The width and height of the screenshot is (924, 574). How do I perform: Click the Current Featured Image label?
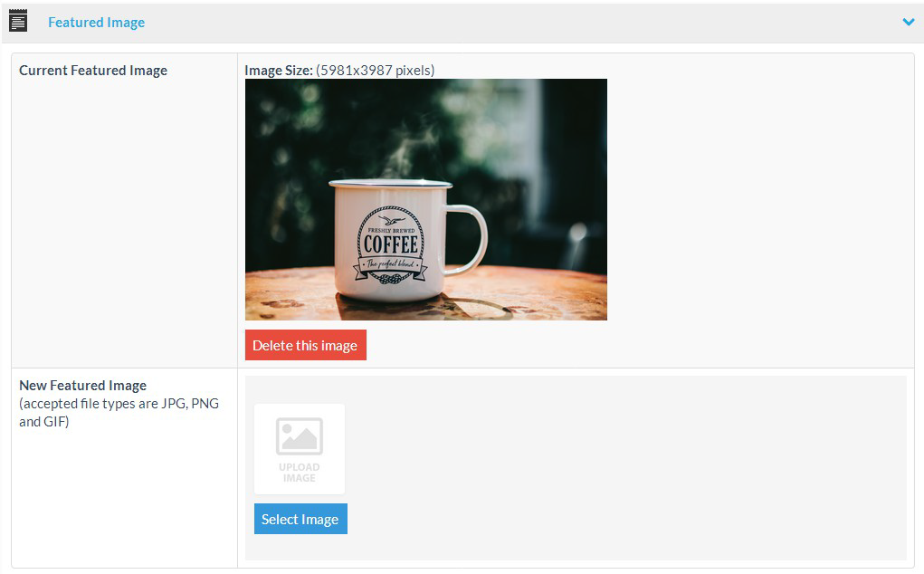93,71
